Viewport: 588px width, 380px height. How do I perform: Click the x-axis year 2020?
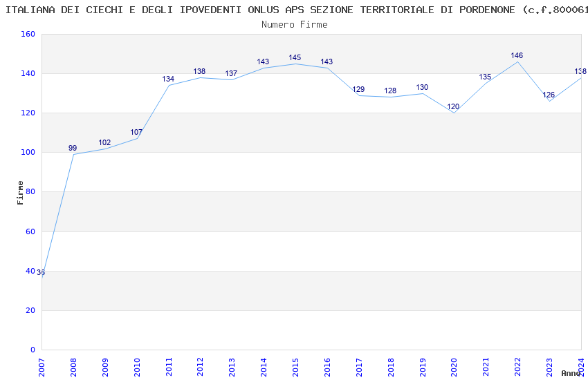tap(454, 368)
